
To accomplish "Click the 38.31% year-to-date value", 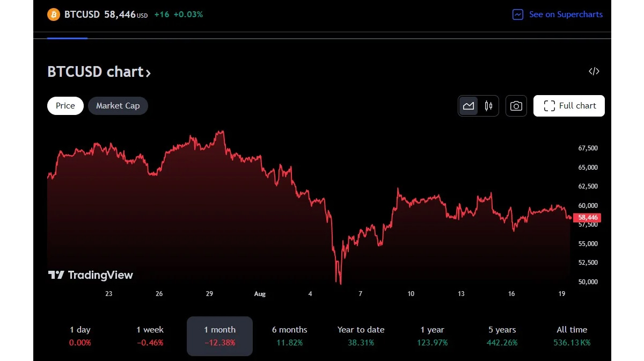I will click(361, 342).
